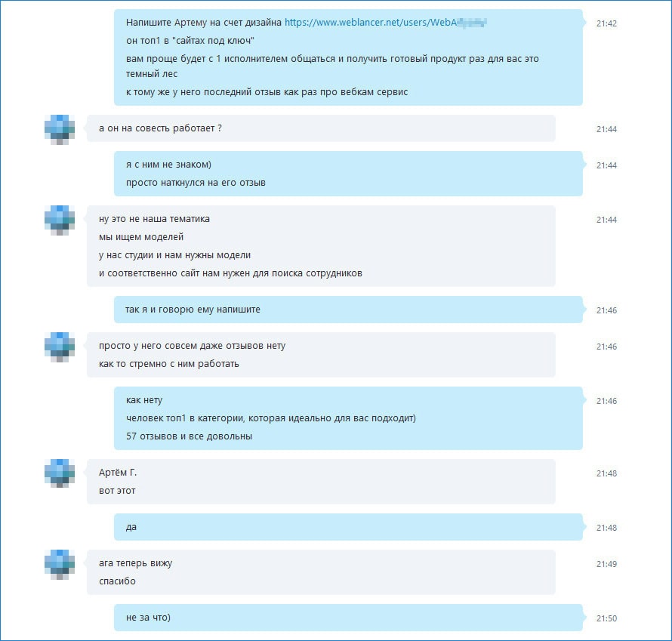Screen dimensions: 672x641
Task: Click avatar beside "а он на совесть работает ?"
Action: 60,129
